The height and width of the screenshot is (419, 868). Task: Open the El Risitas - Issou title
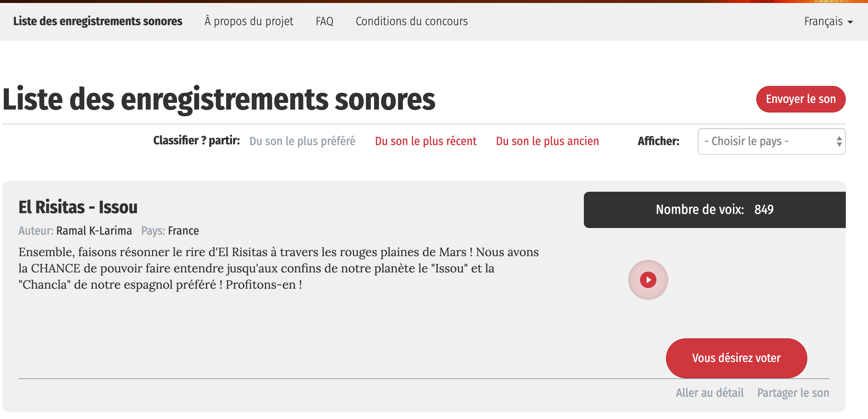tap(78, 207)
